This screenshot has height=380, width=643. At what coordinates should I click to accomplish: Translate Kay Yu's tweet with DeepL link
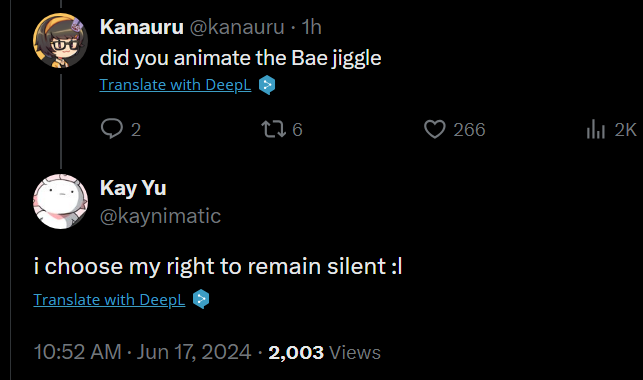pyautogui.click(x=109, y=300)
